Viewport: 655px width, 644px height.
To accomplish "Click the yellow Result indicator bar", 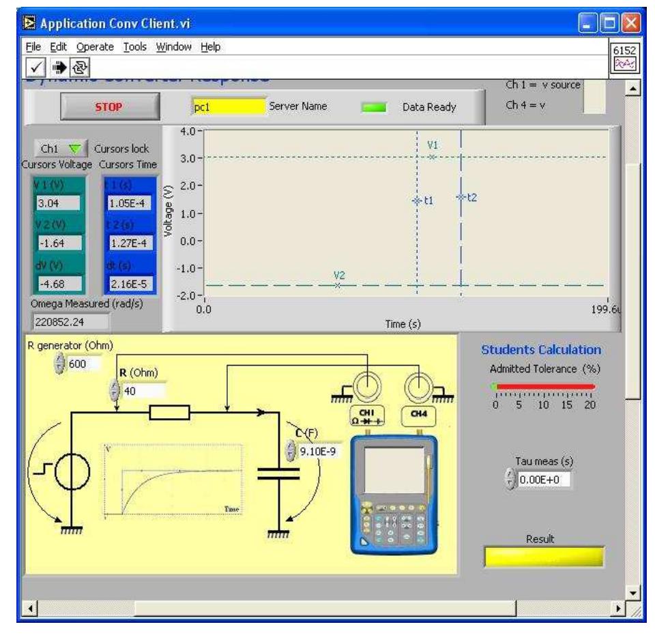I will 544,557.
